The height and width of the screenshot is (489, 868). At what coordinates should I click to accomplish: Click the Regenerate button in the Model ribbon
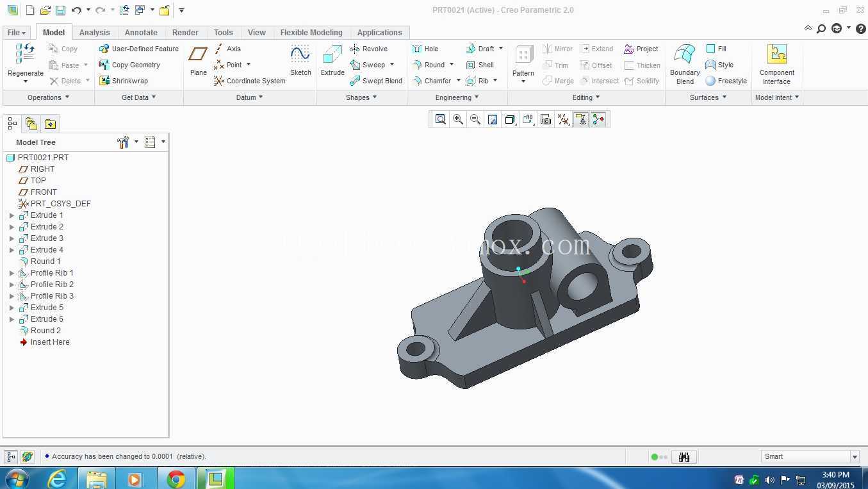point(26,64)
